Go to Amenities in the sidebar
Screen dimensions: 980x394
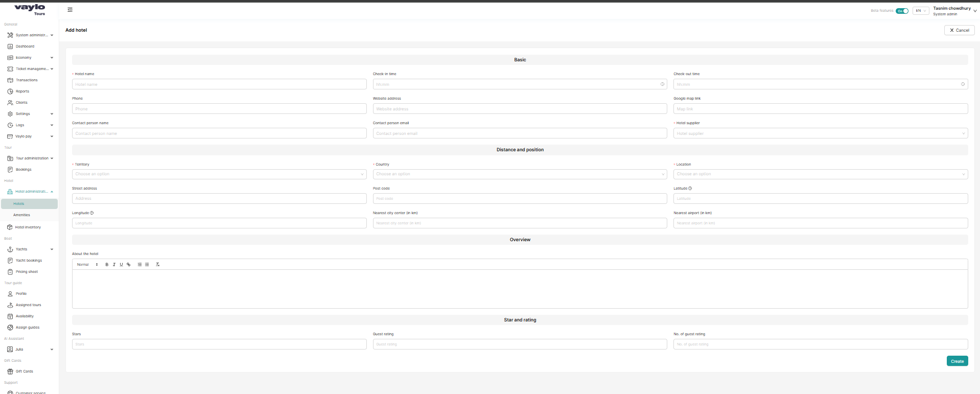[21, 215]
